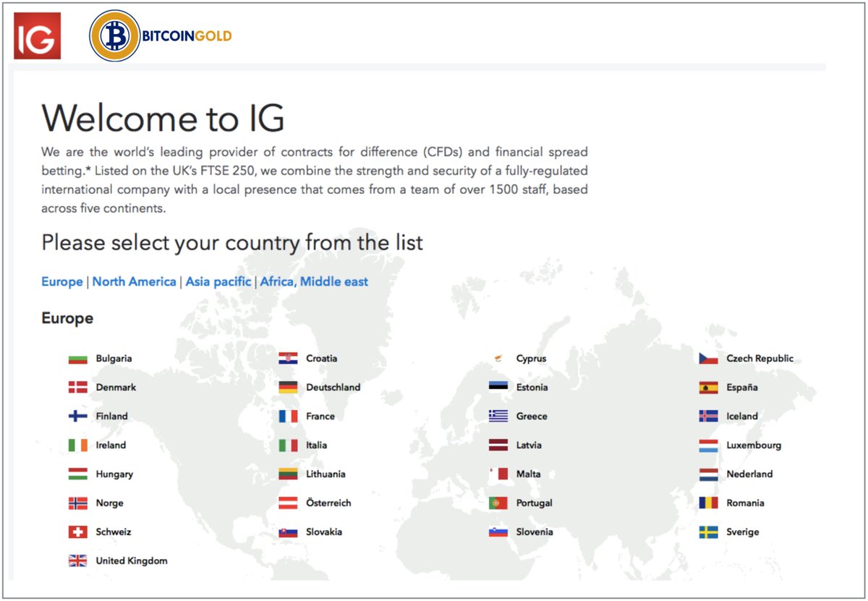Select the Romania country name
Screen dimensions: 868x601
745,503
